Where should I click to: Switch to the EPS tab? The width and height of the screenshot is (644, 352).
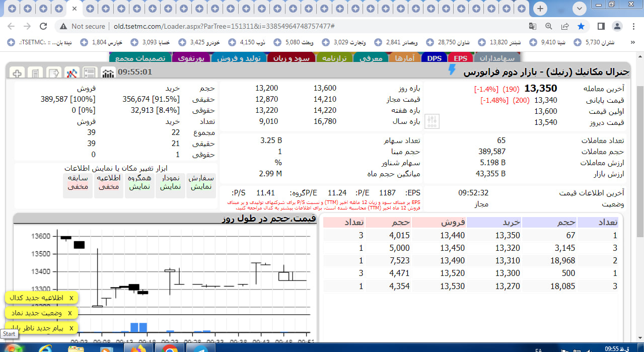coord(460,58)
